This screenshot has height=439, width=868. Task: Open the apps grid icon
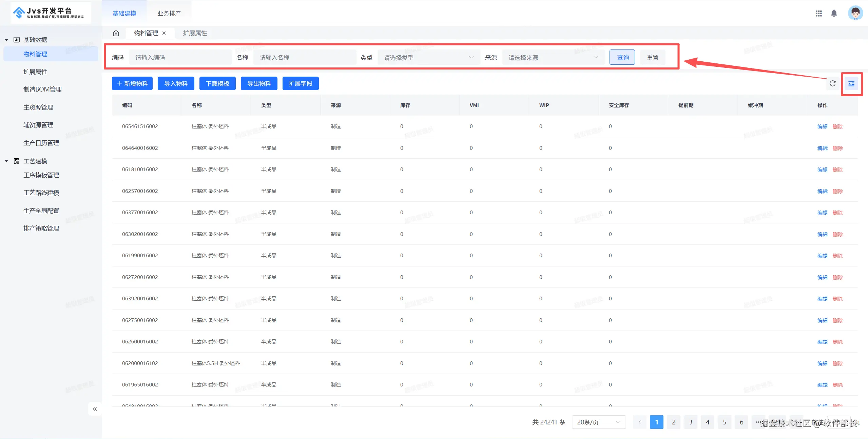[x=819, y=13]
